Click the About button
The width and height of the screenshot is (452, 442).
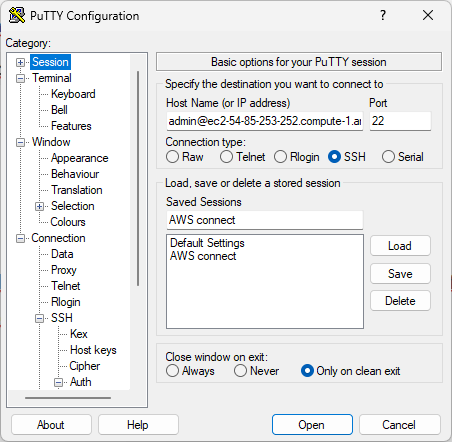point(51,425)
